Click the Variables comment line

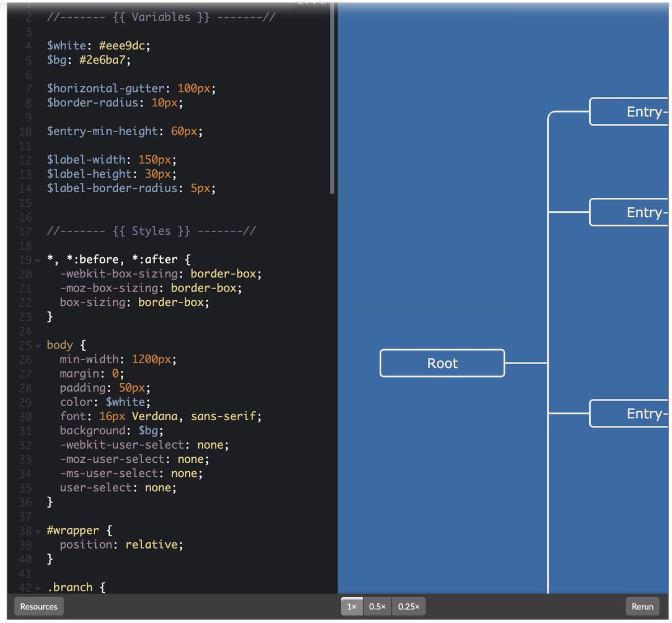click(161, 17)
